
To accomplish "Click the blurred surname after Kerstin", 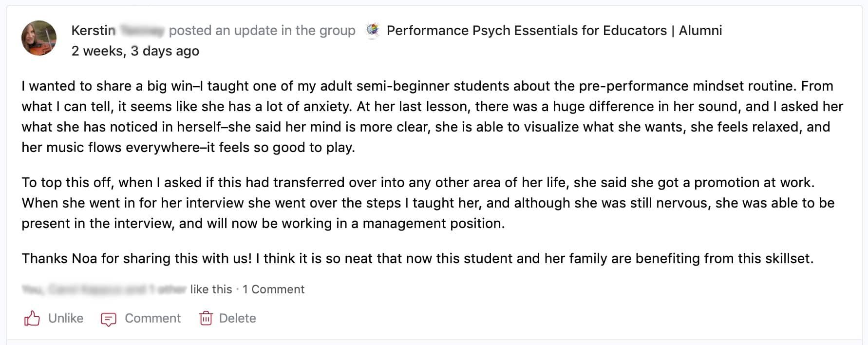I will tap(142, 31).
